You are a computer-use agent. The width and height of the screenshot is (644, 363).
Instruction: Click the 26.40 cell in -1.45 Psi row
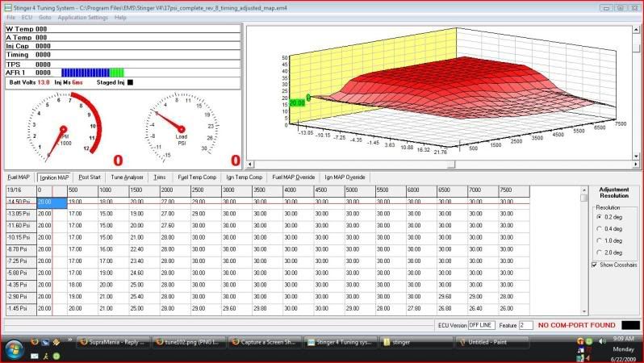pyautogui.click(x=483, y=308)
